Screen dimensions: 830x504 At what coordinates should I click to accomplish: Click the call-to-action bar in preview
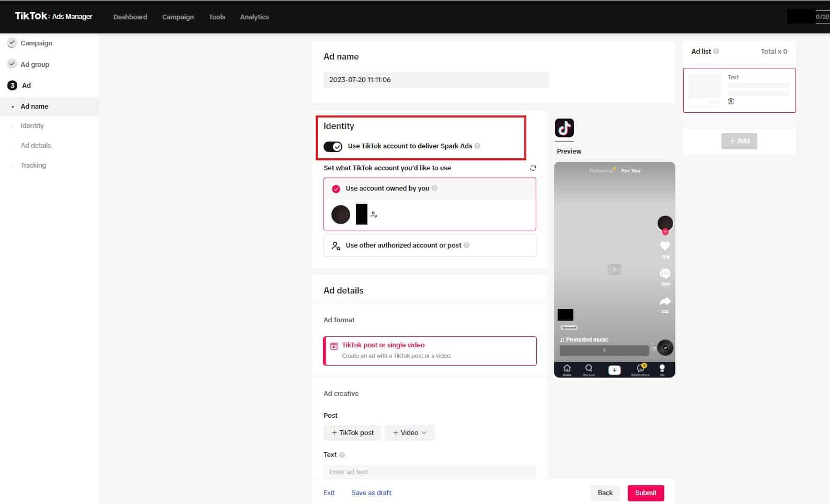point(604,350)
